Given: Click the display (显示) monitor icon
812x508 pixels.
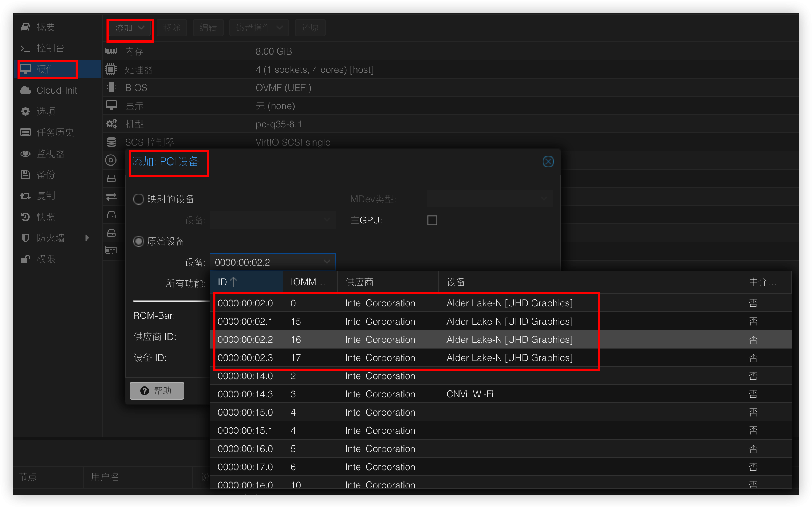Looking at the screenshot, I should 111,106.
